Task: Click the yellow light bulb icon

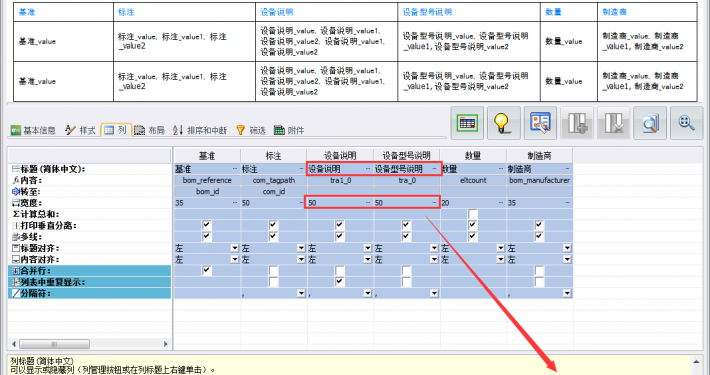Action: [x=504, y=123]
